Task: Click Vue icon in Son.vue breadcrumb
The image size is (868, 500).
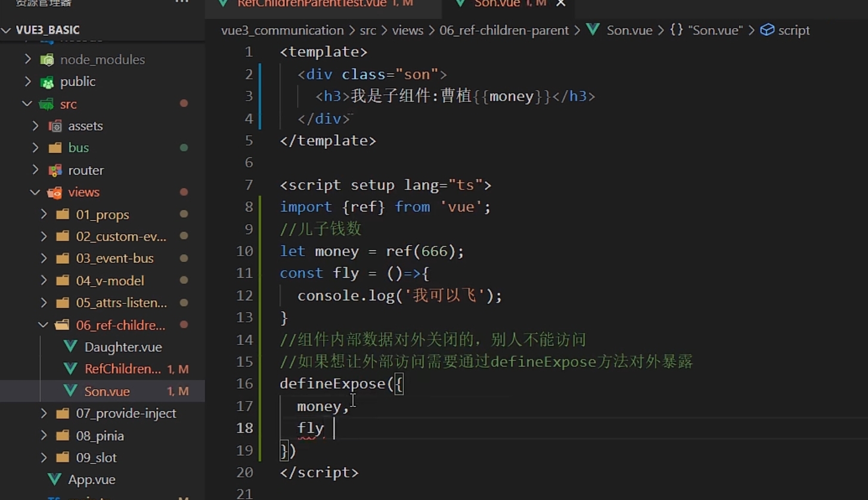Action: click(593, 30)
